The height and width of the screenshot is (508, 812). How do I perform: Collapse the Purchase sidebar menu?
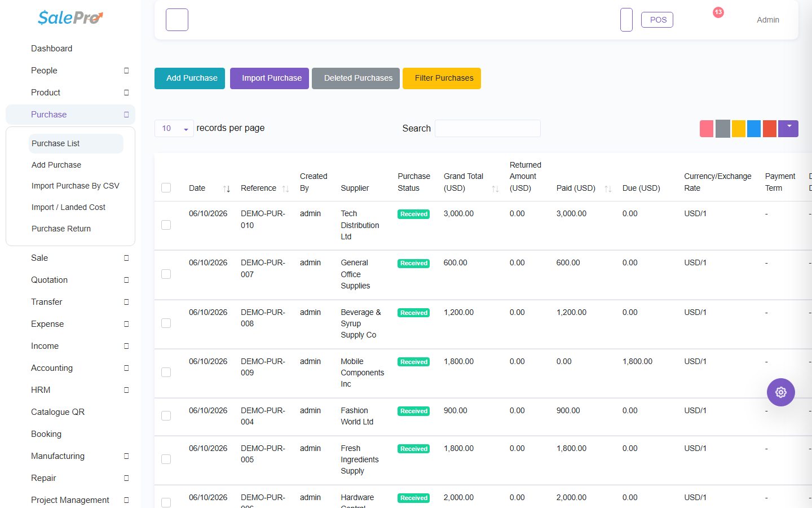pos(70,115)
